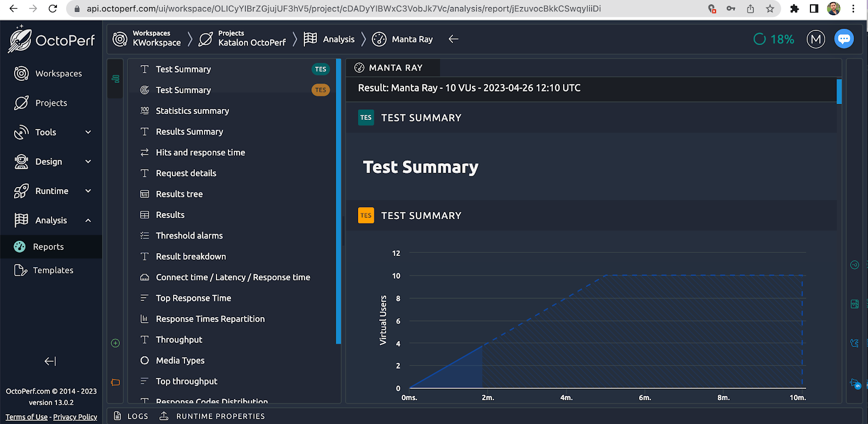Click the refresh-style icon on the right strip
The width and height of the screenshot is (868, 424).
tap(854, 343)
